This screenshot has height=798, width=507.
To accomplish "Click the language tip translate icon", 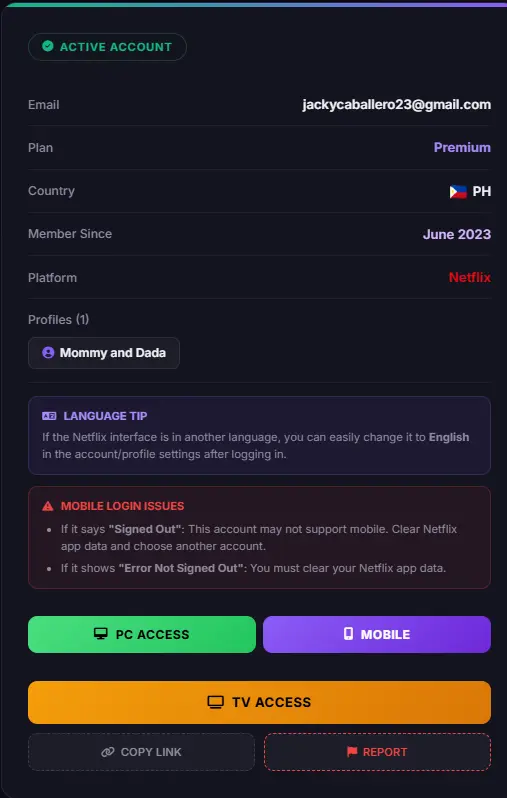I will [49, 416].
